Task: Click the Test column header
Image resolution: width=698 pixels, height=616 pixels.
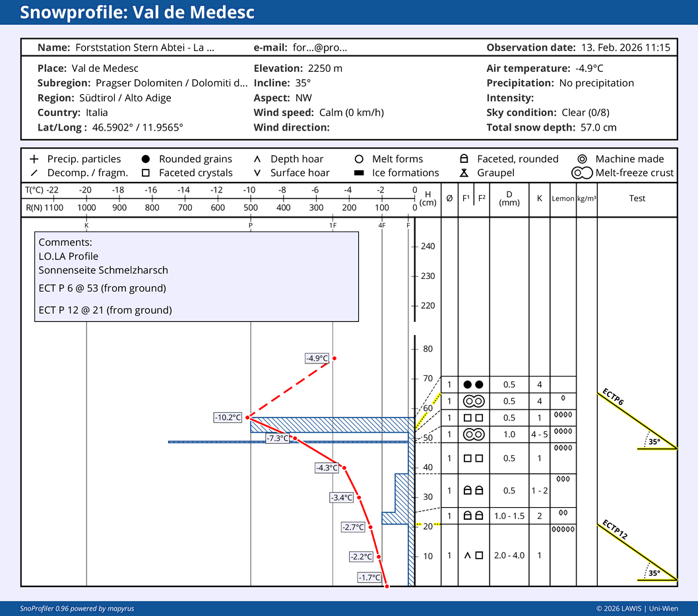Action: [637, 199]
